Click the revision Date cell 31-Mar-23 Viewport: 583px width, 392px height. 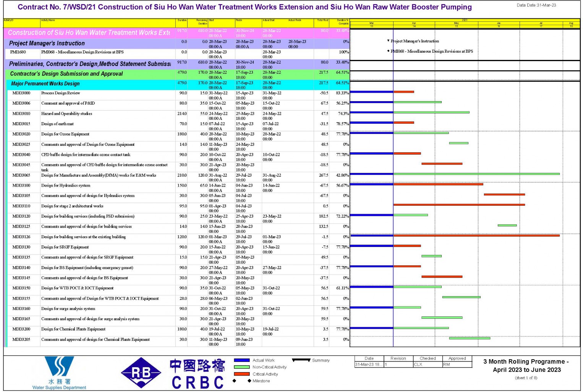pyautogui.click(x=369, y=365)
